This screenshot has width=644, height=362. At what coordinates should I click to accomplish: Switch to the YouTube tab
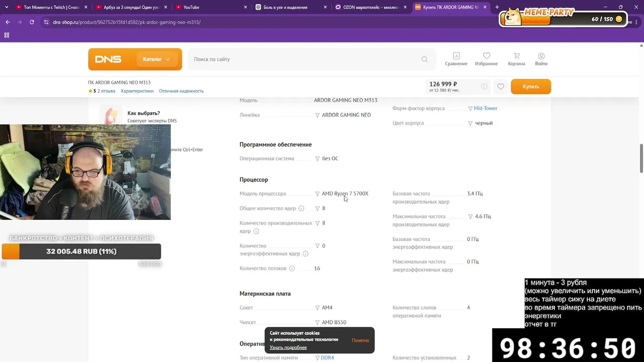(x=211, y=7)
